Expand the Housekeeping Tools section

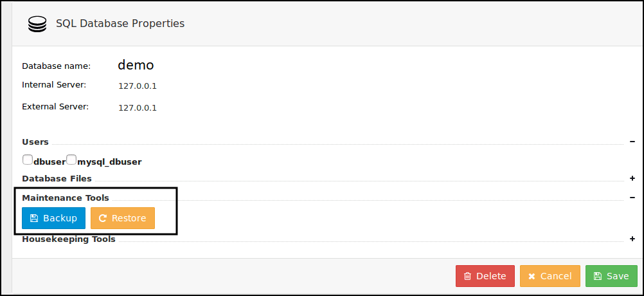pos(632,239)
